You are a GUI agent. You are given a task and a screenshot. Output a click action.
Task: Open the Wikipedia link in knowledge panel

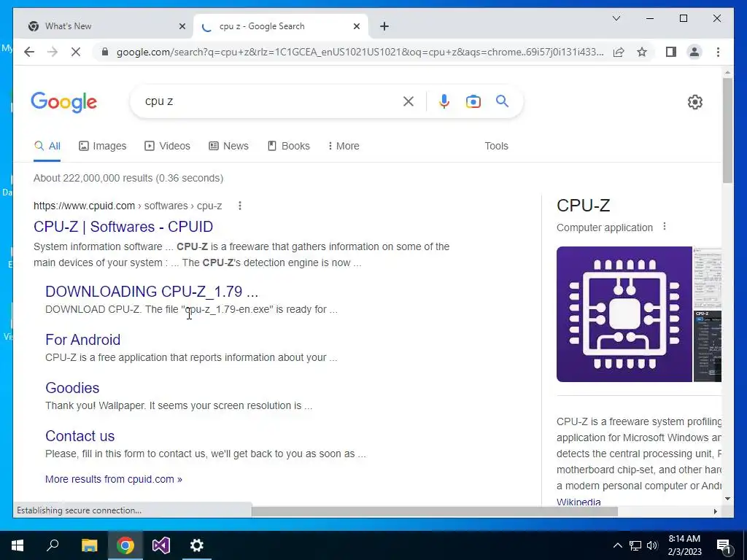(578, 502)
